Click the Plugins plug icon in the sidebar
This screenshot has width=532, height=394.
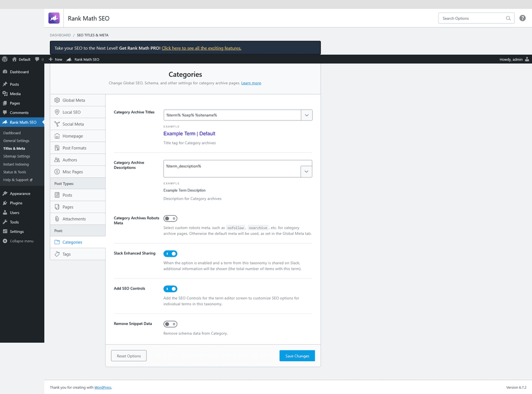click(5, 203)
